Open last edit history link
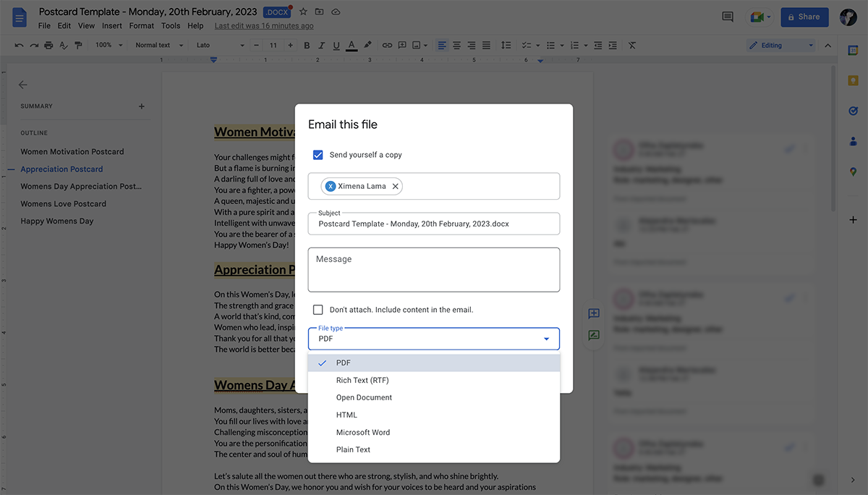Viewport: 868px width, 495px height. coord(264,26)
